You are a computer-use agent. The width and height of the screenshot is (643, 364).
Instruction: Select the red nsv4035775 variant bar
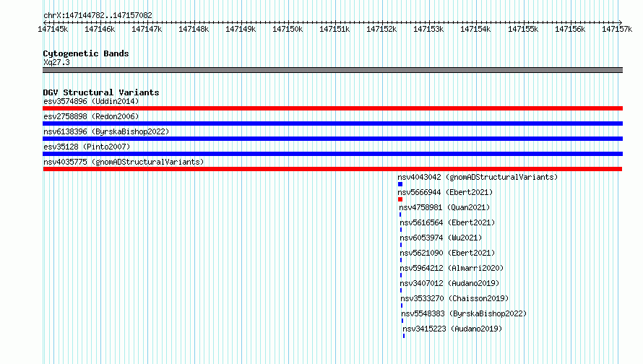332,169
